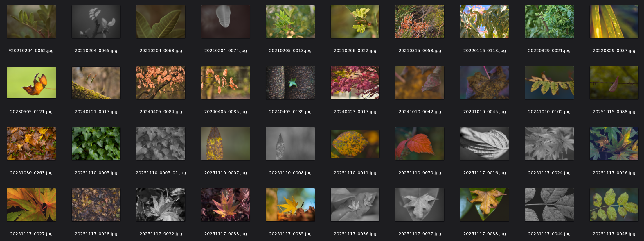Click green ivy thumbnail 20251110_0005.jpg
This screenshot has height=241, width=644.
[96, 144]
